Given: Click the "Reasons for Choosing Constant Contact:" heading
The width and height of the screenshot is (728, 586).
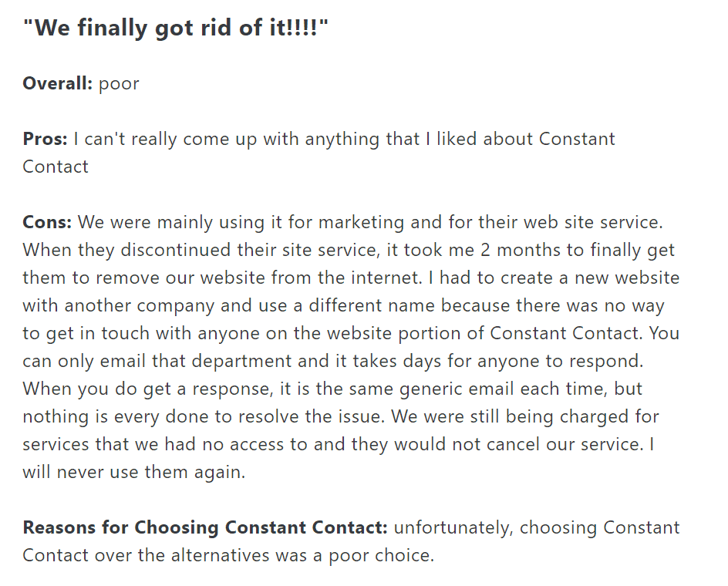Looking at the screenshot, I should [x=205, y=527].
